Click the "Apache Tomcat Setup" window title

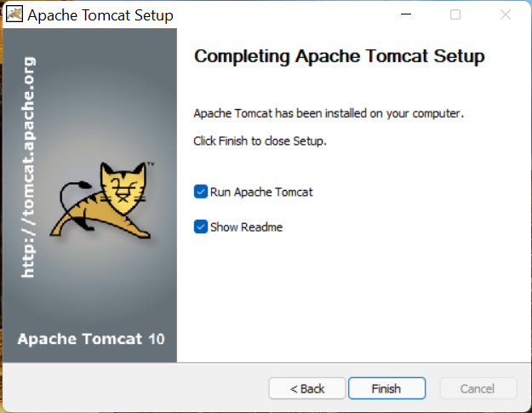point(100,15)
